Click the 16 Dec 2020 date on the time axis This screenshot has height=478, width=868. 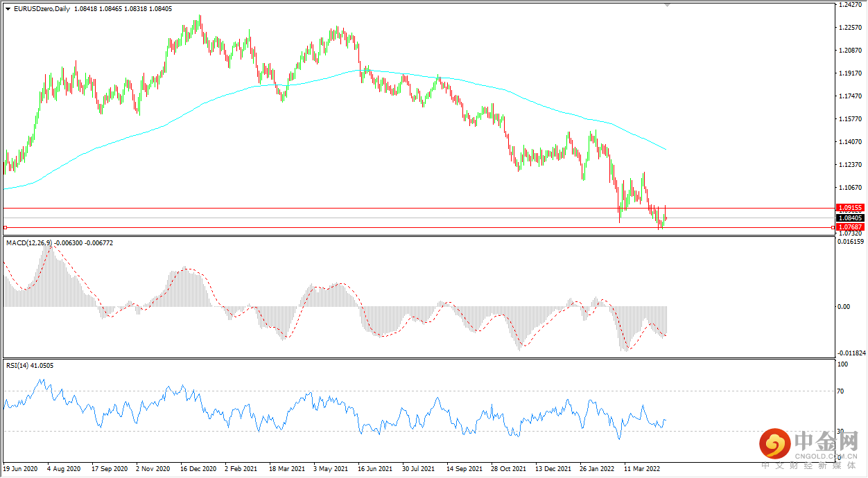pos(198,469)
